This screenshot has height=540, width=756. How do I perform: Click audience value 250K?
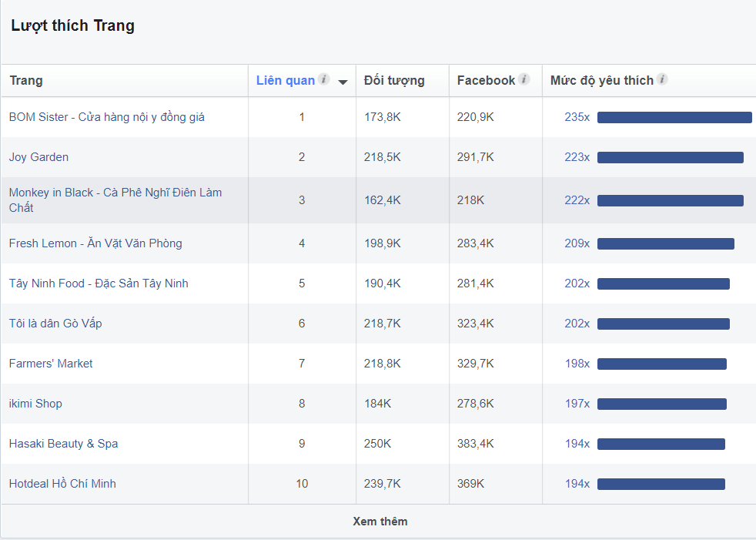point(377,444)
